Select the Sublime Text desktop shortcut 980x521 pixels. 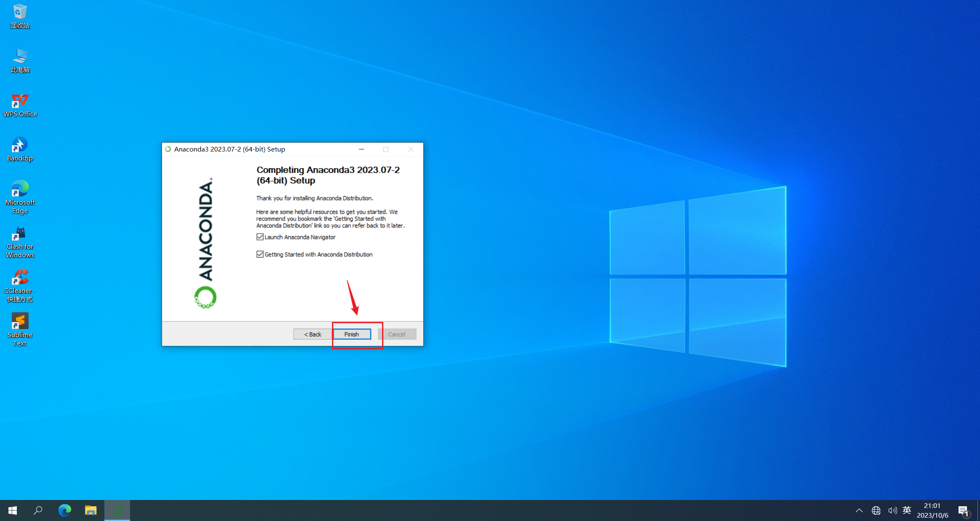click(20, 329)
